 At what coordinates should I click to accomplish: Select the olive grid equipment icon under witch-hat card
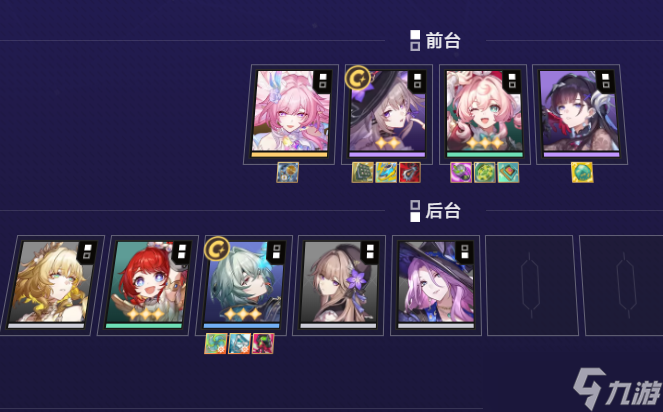click(363, 173)
